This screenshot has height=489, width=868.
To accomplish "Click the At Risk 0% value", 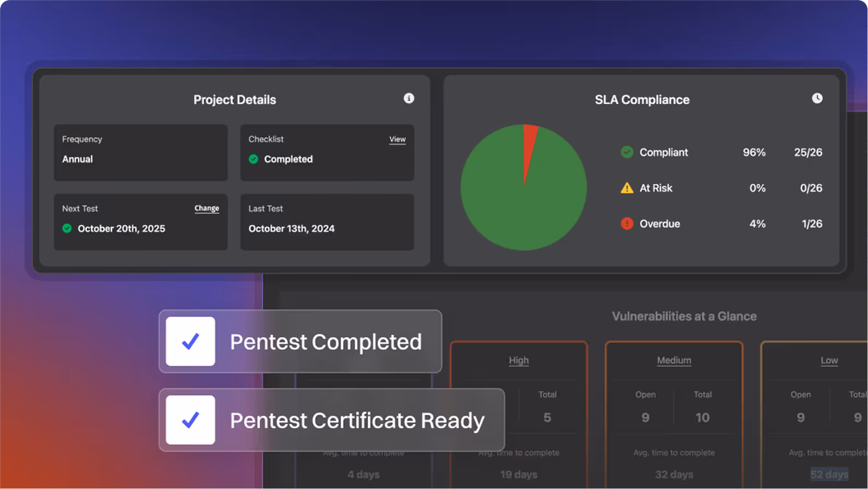I will 757,188.
